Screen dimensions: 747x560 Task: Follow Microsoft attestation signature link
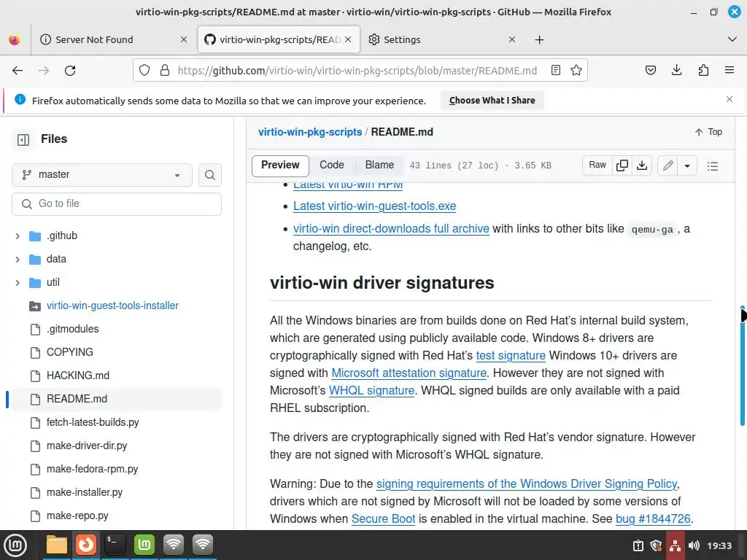click(409, 373)
